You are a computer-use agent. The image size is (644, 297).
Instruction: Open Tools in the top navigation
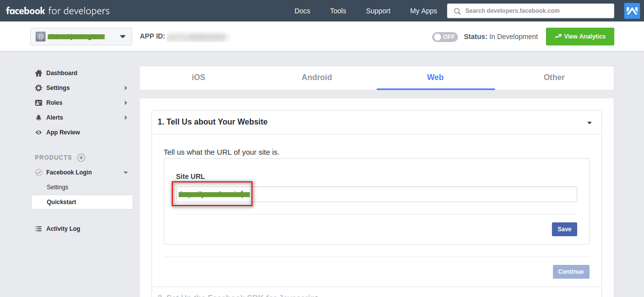(338, 11)
